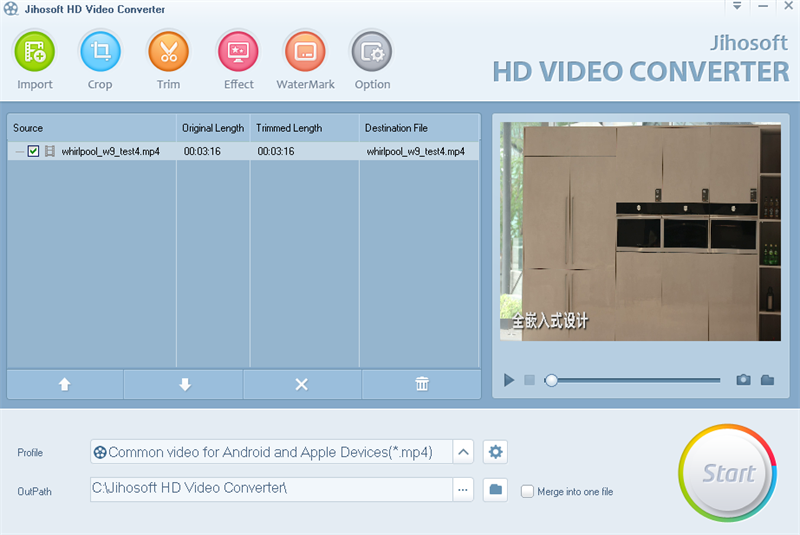Uncheck whirlpool_w9_test4.mp4 checkbox

(33, 151)
